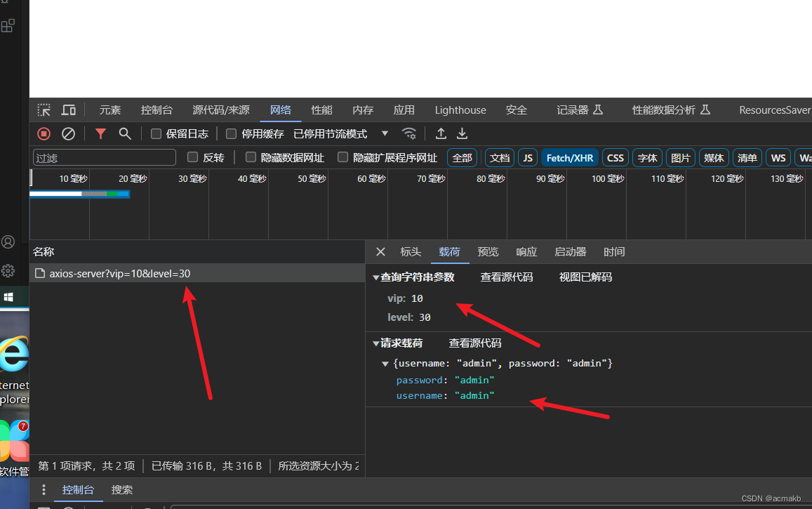Click the network overview timeline request bar
The width and height of the screenshot is (812, 509).
tap(80, 194)
